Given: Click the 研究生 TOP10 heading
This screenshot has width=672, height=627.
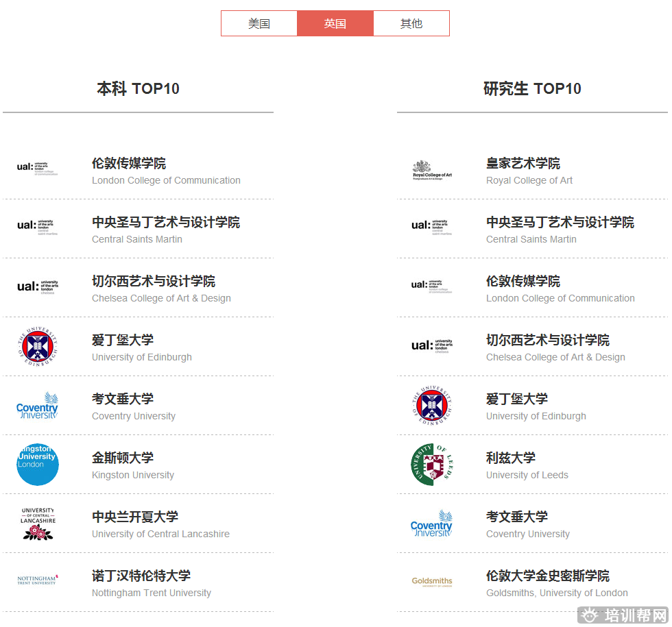Looking at the screenshot, I should click(x=532, y=88).
